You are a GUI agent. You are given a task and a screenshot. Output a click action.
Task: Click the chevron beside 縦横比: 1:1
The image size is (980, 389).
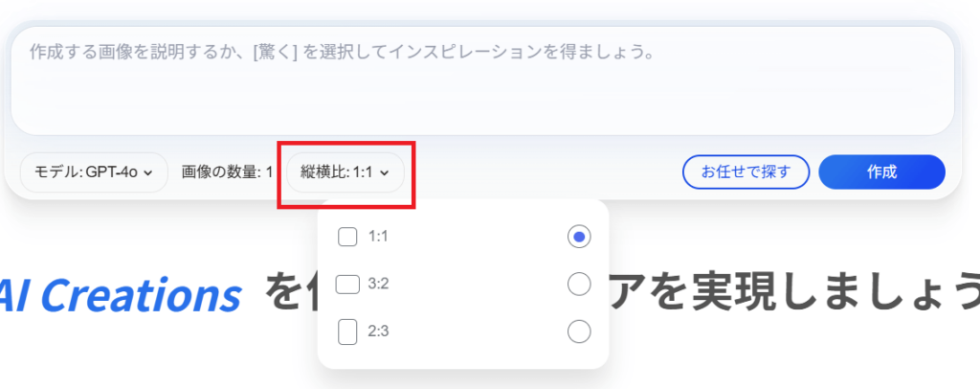click(x=385, y=173)
